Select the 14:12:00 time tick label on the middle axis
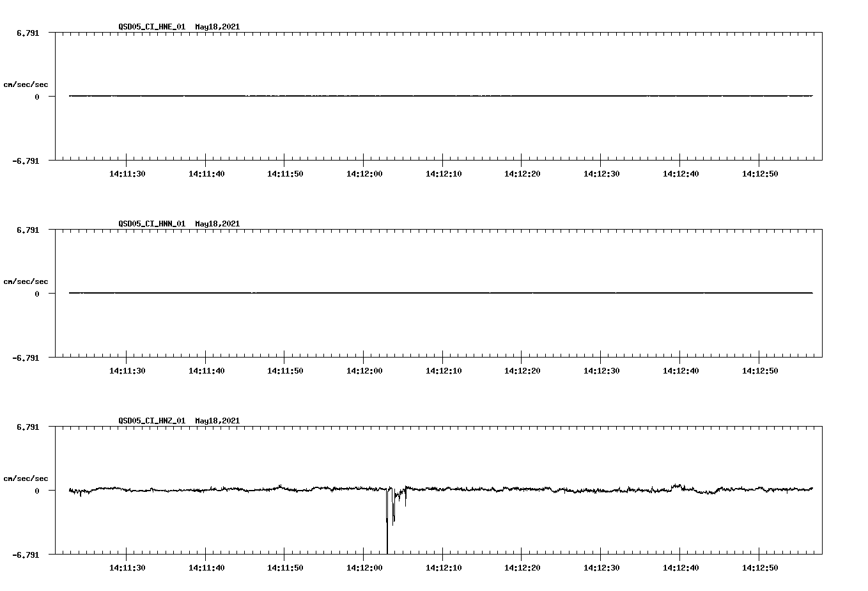Image resolution: width=868 pixels, height=591 pixels. (364, 370)
